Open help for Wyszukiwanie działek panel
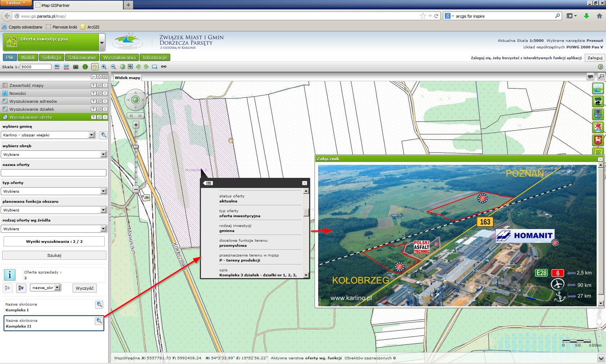606x364 pixels. coord(93,109)
